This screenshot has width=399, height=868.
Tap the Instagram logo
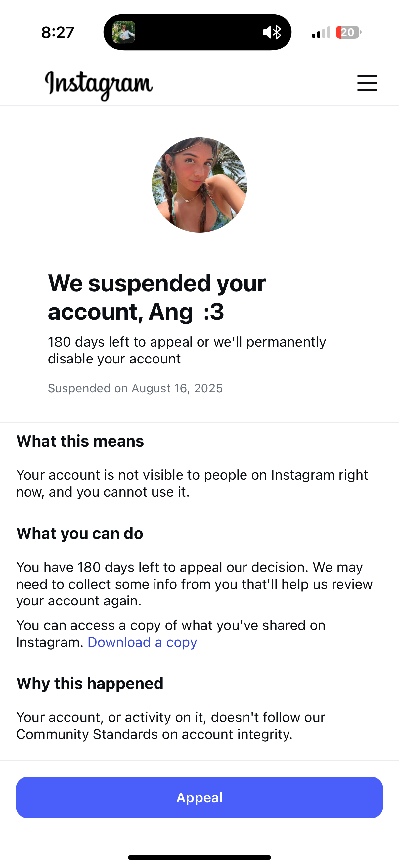pyautogui.click(x=99, y=84)
